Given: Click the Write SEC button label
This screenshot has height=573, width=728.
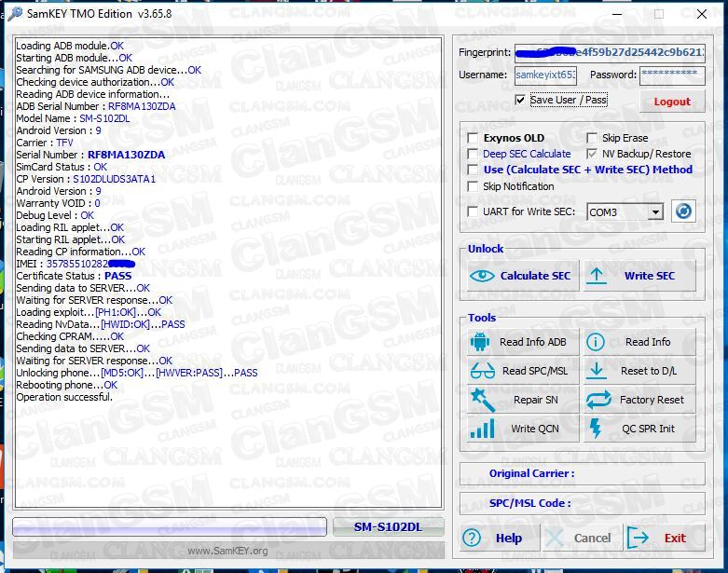Looking at the screenshot, I should 649,276.
